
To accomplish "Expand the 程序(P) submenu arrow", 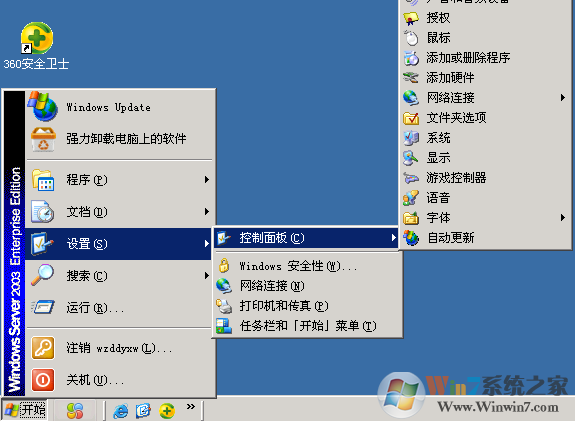I will point(207,180).
